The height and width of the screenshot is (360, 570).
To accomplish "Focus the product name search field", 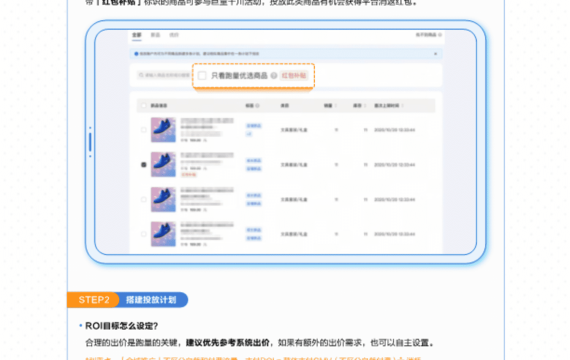I will (x=164, y=75).
